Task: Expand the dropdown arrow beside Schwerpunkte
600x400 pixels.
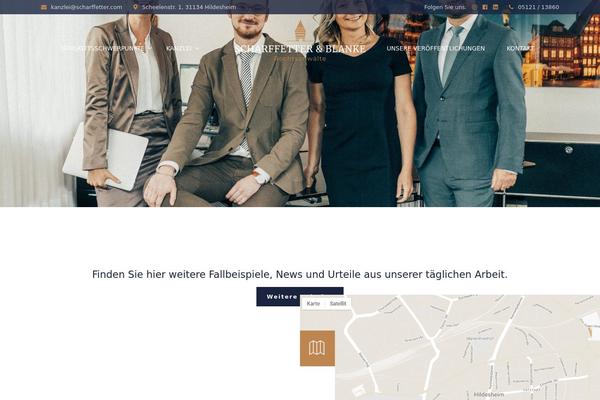Action: tap(150, 49)
